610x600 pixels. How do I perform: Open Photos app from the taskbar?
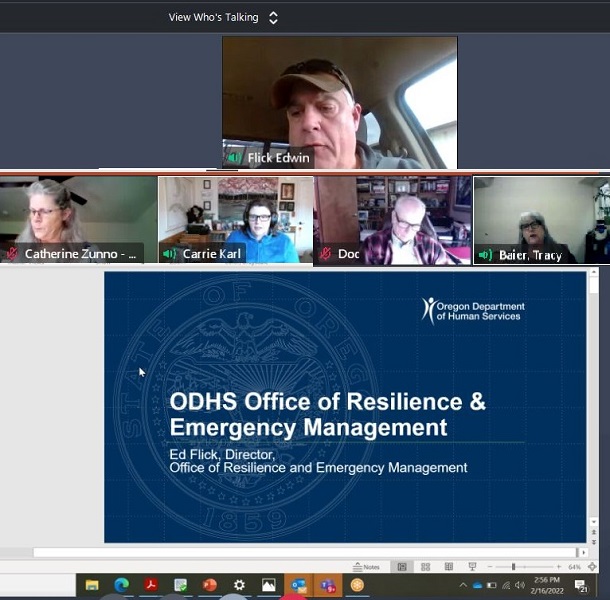[268, 585]
